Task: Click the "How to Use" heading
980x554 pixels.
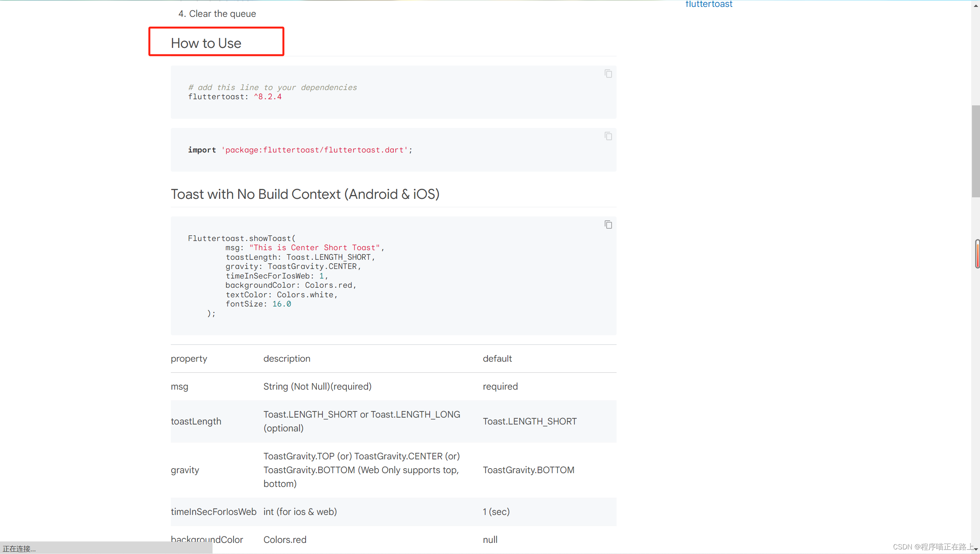Action: pos(206,43)
